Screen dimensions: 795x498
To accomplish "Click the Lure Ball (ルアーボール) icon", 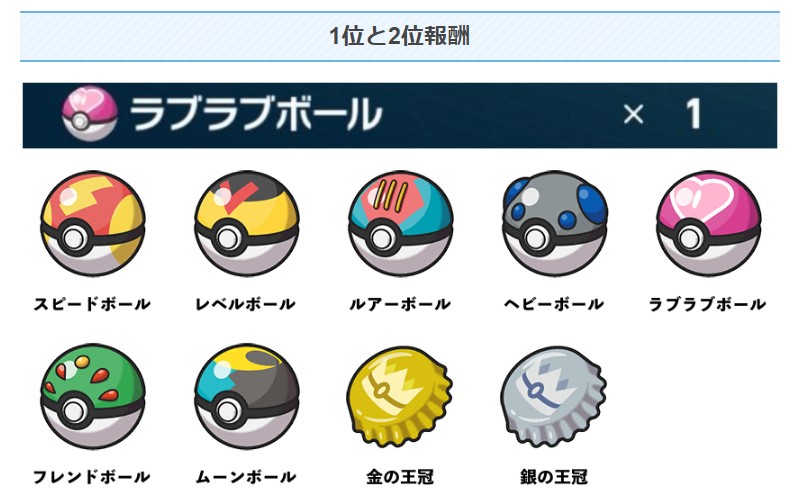I will pos(401,224).
